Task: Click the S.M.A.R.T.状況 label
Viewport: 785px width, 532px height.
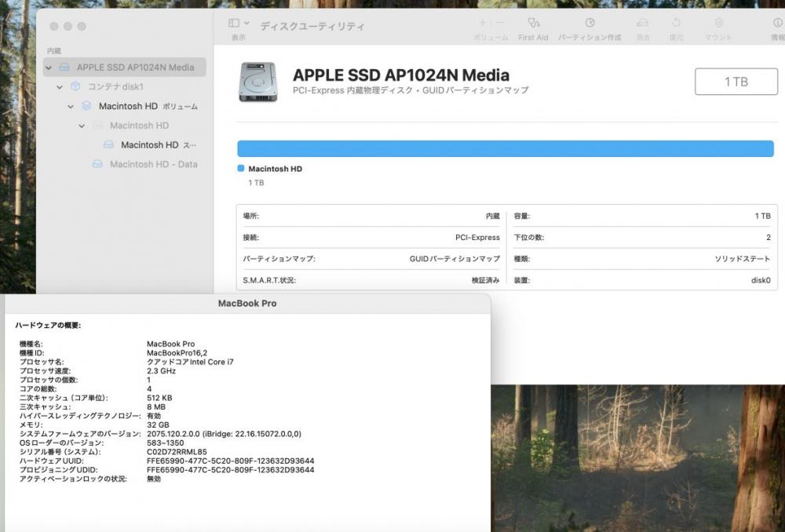Action: point(269,280)
